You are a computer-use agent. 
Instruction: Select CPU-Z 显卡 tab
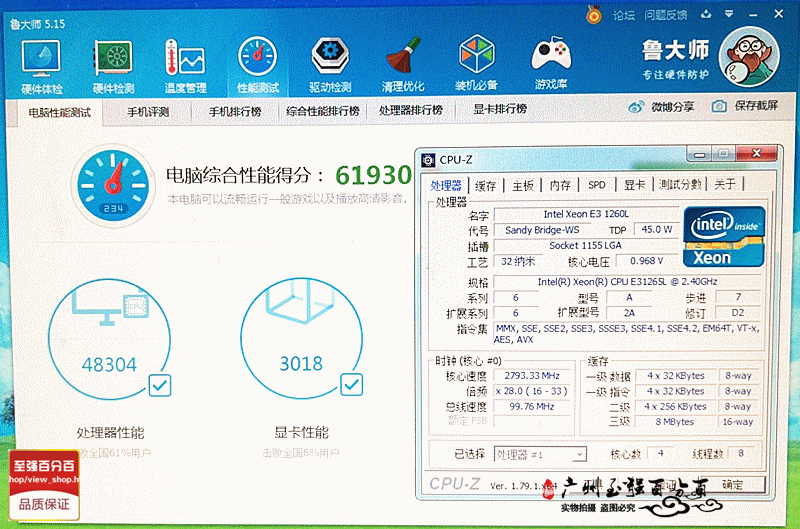[x=635, y=185]
